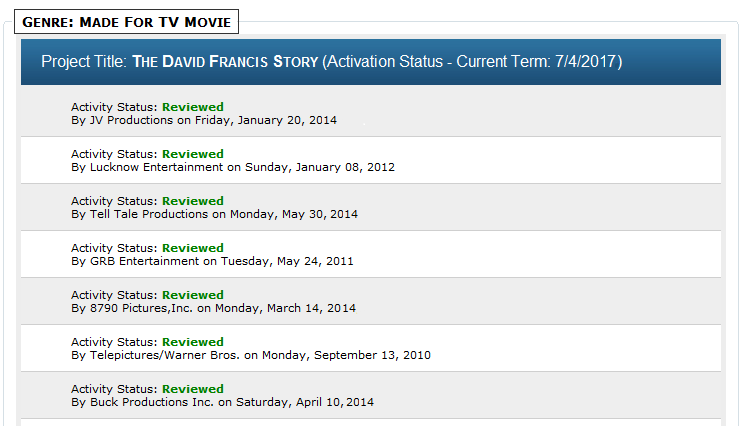
Task: Click the date Monday, September 13, 2010
Action: (346, 355)
